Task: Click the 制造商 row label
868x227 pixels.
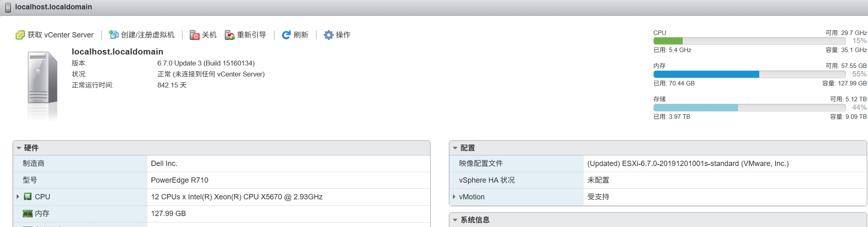Action: click(x=34, y=164)
